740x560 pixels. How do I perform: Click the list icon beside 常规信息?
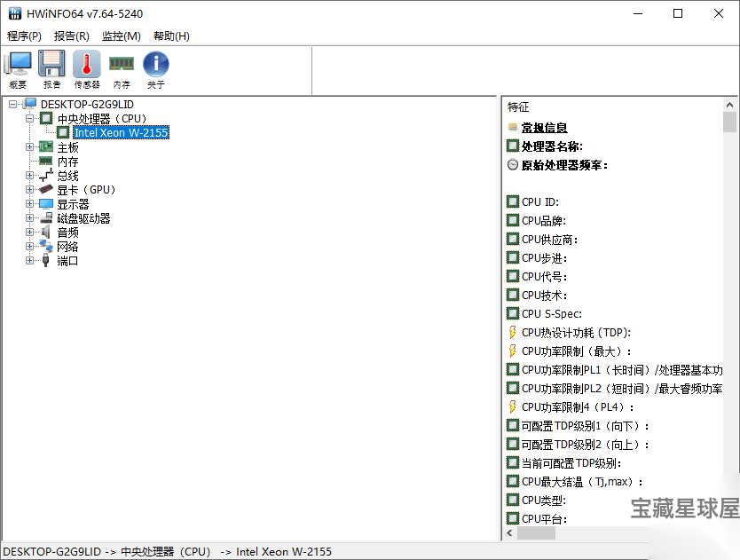[513, 127]
